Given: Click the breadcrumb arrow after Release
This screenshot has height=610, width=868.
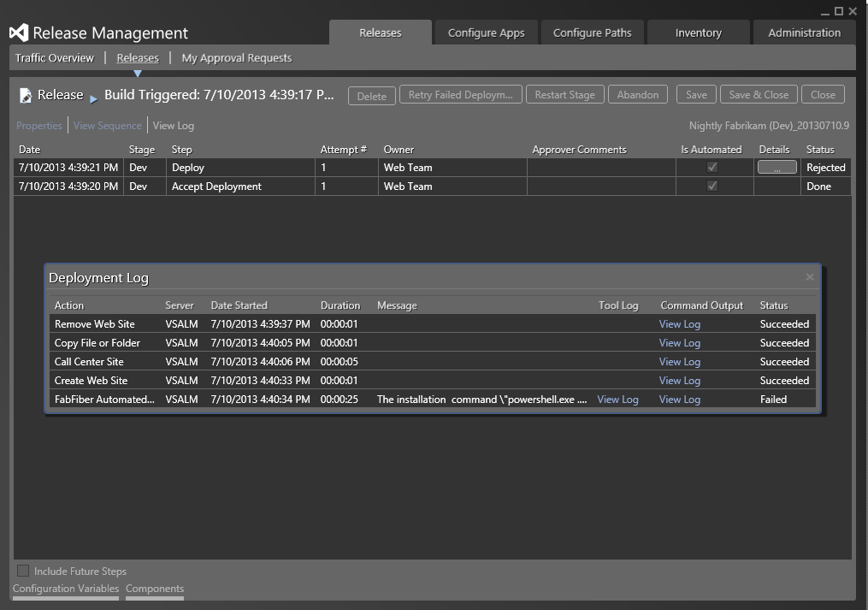Looking at the screenshot, I should [93, 99].
